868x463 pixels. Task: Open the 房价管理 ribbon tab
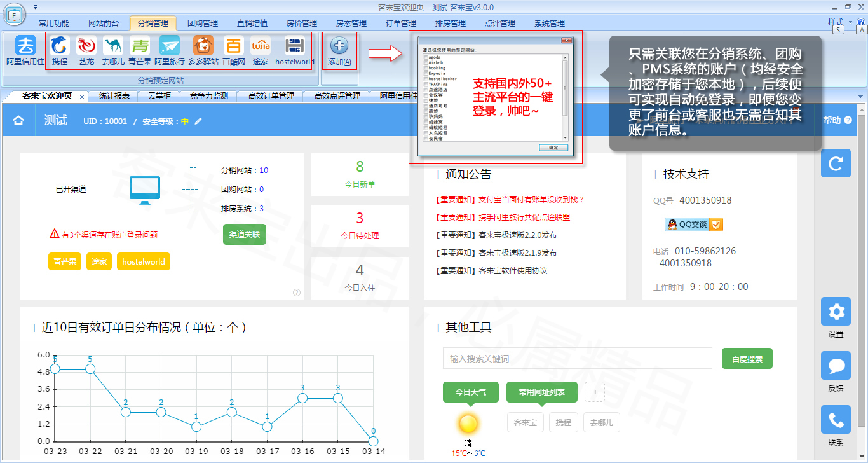pyautogui.click(x=302, y=23)
